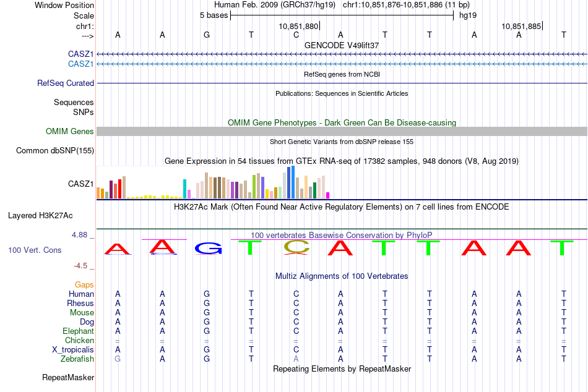
Task: Open OMIM Gene Phenotypes track title
Action: pos(342,122)
